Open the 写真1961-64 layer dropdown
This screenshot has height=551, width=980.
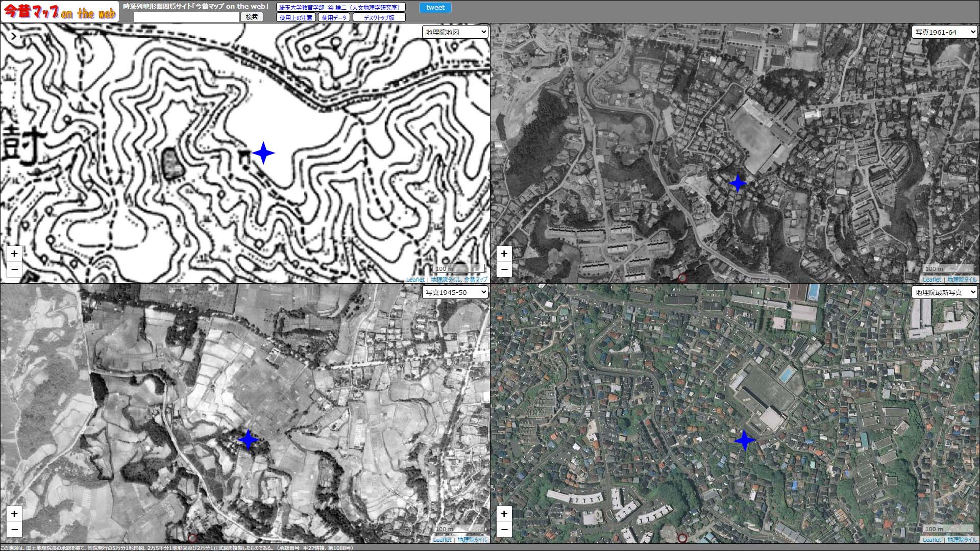(x=944, y=32)
